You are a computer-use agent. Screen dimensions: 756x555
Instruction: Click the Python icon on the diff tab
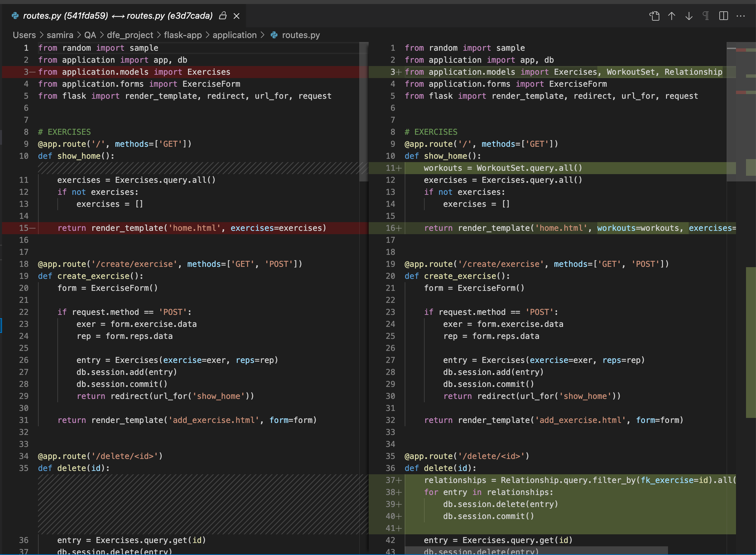pos(15,16)
